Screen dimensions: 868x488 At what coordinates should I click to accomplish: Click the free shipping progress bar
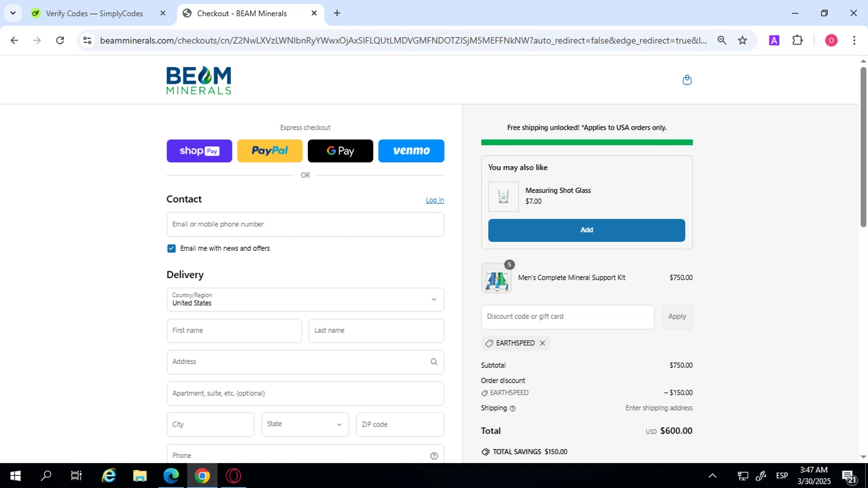[x=587, y=142]
